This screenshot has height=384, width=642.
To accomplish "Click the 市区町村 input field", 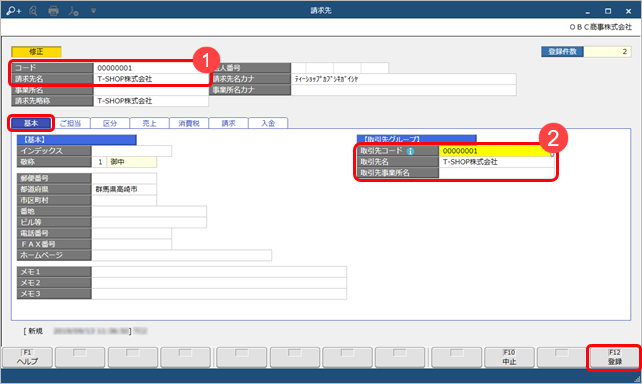I will point(124,201).
